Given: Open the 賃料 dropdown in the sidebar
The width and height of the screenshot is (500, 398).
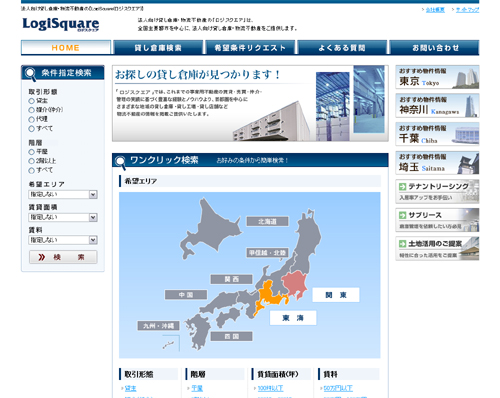Looking at the screenshot, I should (x=63, y=240).
